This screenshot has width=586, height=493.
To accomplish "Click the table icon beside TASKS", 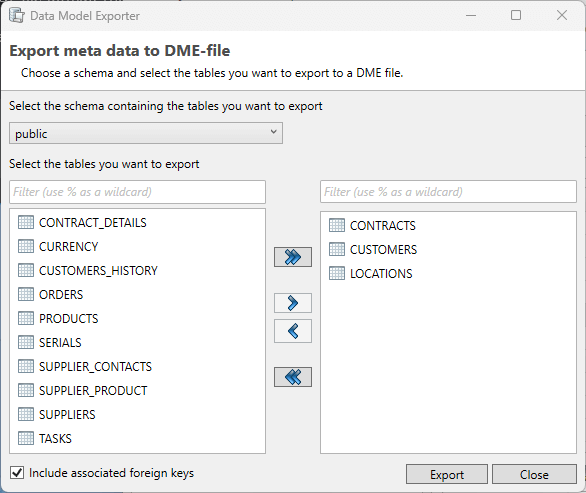I will (x=26, y=438).
